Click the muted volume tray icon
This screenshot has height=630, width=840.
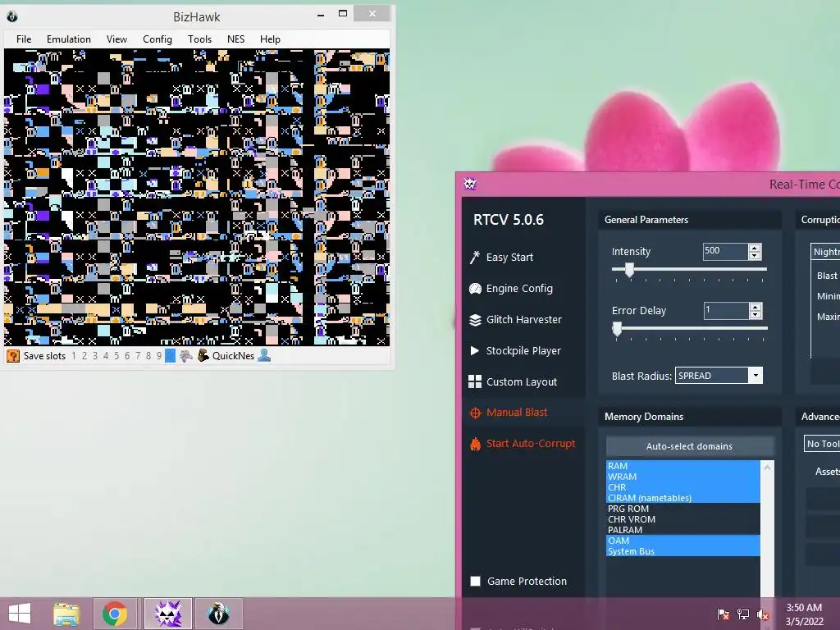[x=763, y=614]
